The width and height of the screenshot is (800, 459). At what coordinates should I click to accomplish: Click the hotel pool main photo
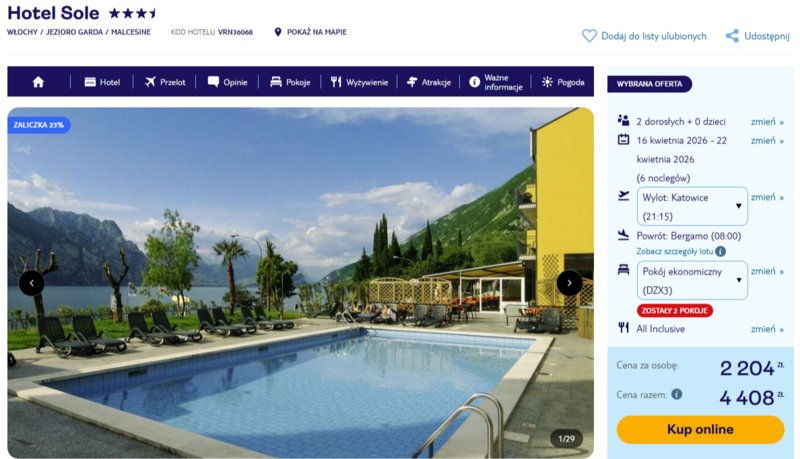[x=301, y=283]
